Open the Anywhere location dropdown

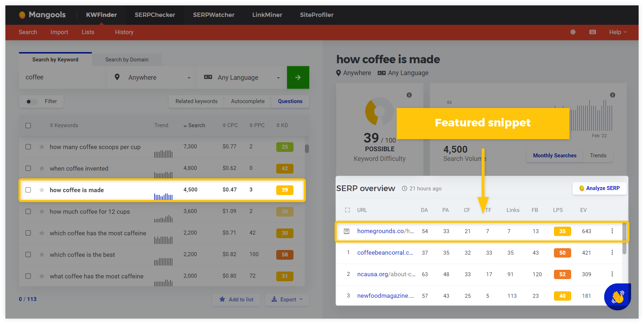tap(152, 77)
